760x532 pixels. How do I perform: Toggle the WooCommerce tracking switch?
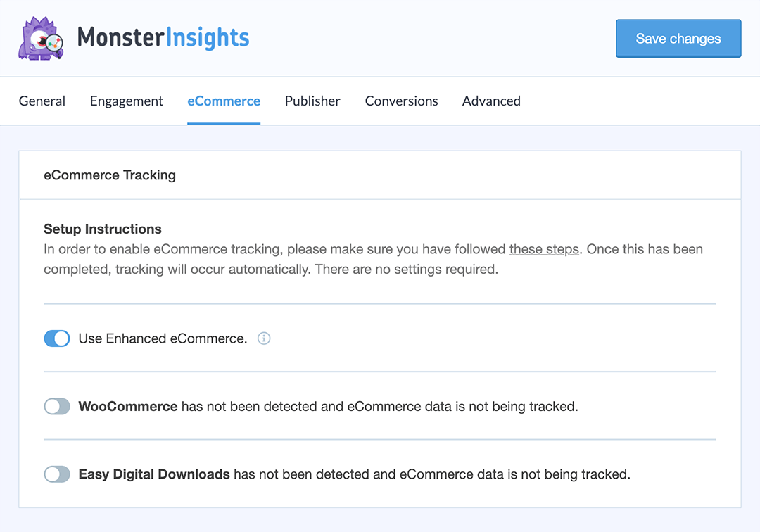pyautogui.click(x=57, y=406)
